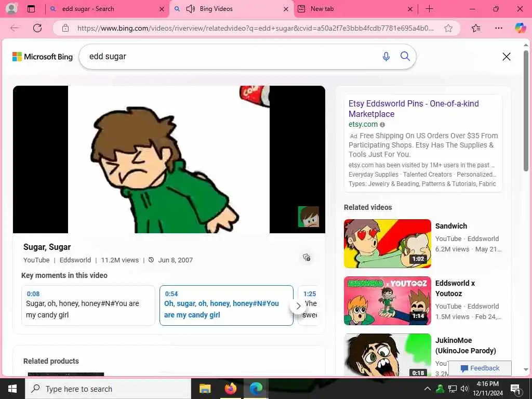Close the video viewer with X
This screenshot has height=399, width=532.
506,57
